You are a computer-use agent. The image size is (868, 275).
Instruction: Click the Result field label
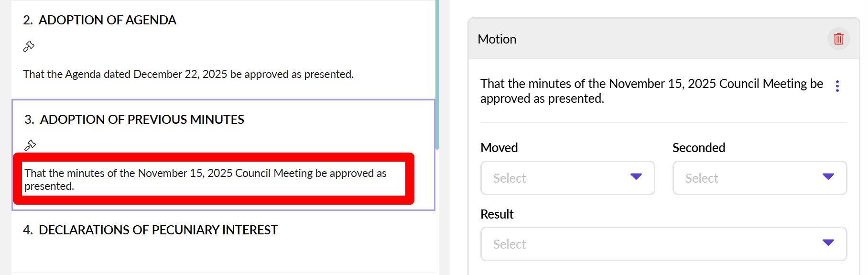tap(497, 214)
